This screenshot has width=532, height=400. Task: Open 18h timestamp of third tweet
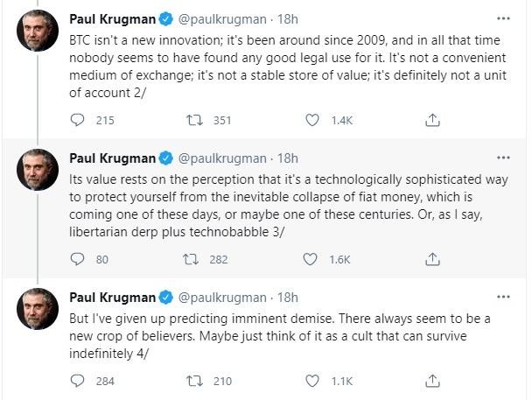click(286, 298)
